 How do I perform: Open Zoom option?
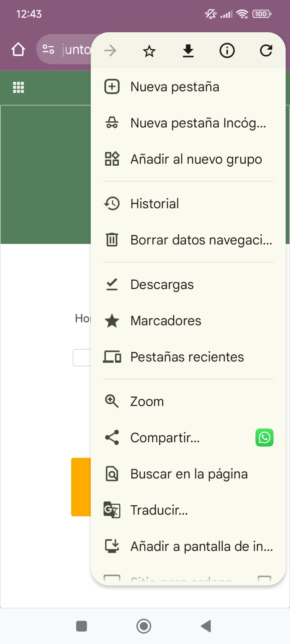[x=147, y=402]
